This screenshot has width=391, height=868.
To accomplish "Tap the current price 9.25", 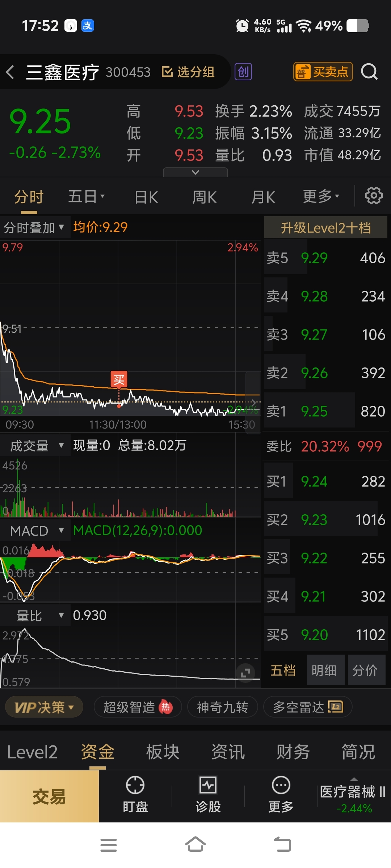I will [40, 122].
